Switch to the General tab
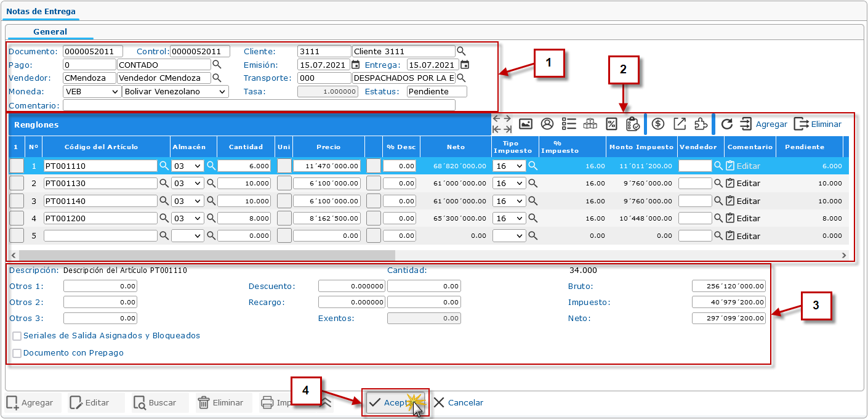This screenshot has height=419, width=868. 50,31
